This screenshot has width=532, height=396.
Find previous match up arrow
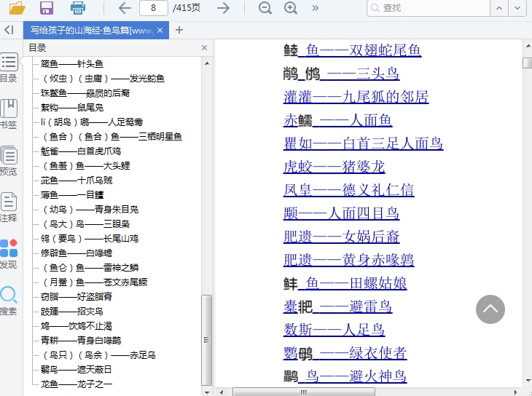click(x=499, y=8)
